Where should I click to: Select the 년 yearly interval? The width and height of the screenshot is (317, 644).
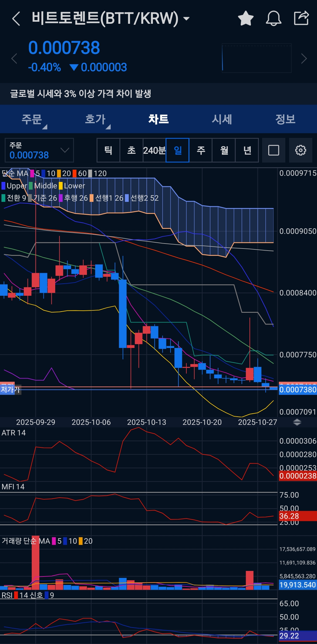(247, 150)
